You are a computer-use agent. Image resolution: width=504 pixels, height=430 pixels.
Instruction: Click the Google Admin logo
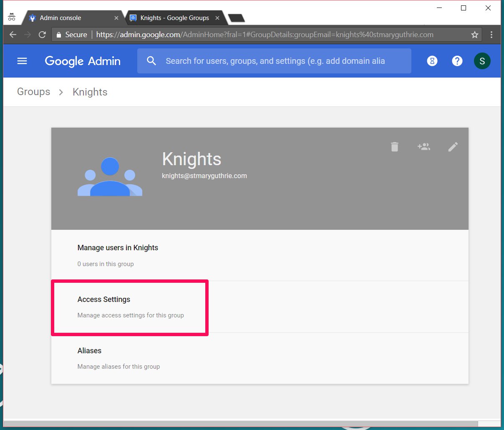(x=83, y=61)
